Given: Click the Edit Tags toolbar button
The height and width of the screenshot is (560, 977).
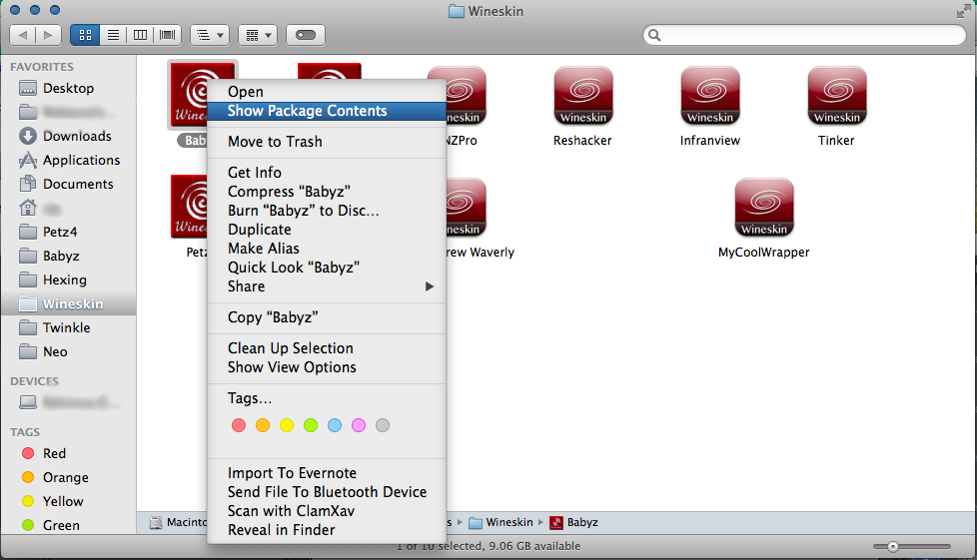Looking at the screenshot, I should [306, 35].
